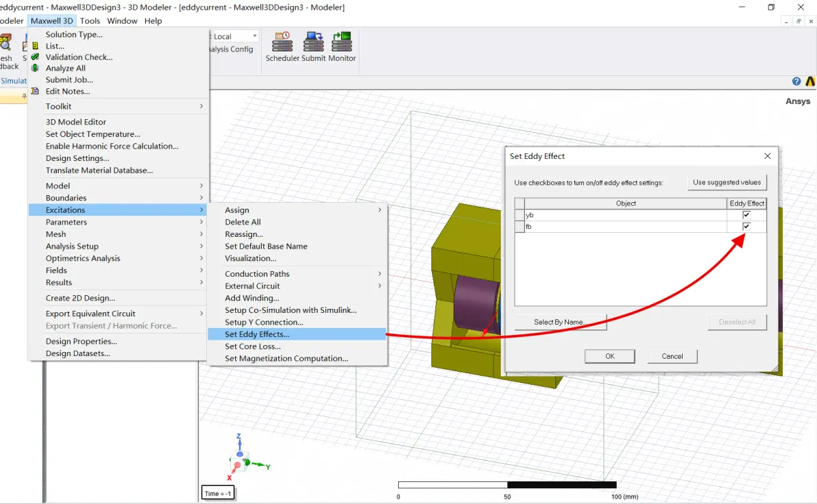Image resolution: width=817 pixels, height=504 pixels.
Task: Open the Maxwell 3D menu
Action: click(51, 21)
